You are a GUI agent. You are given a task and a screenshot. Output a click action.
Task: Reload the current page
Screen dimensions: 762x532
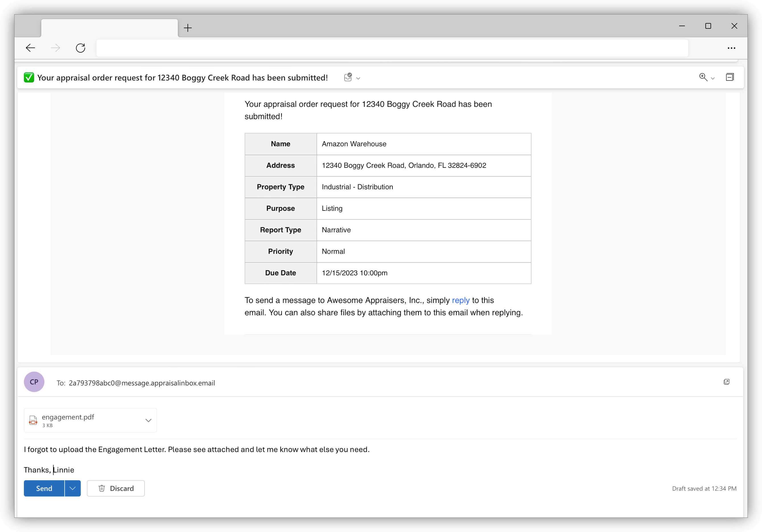click(80, 48)
